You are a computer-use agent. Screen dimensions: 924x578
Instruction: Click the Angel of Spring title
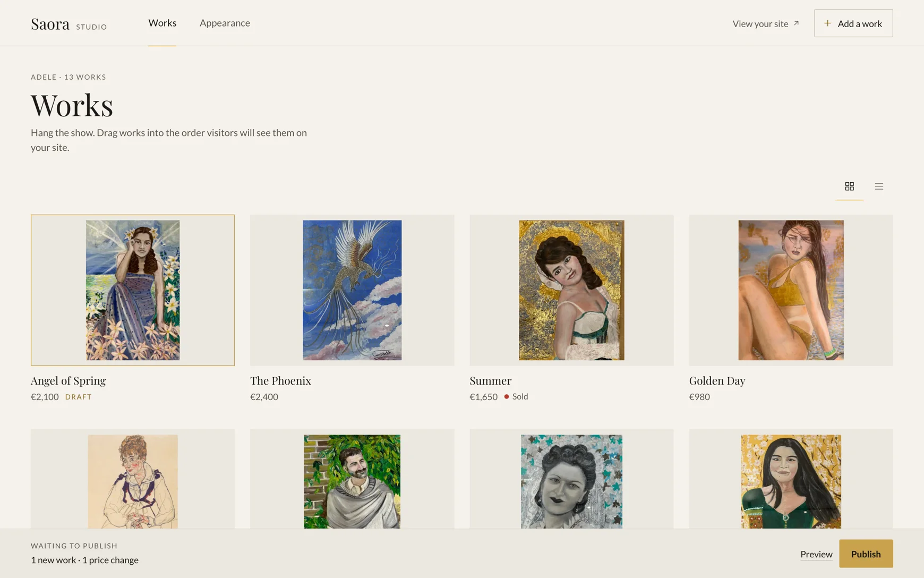[x=68, y=380]
